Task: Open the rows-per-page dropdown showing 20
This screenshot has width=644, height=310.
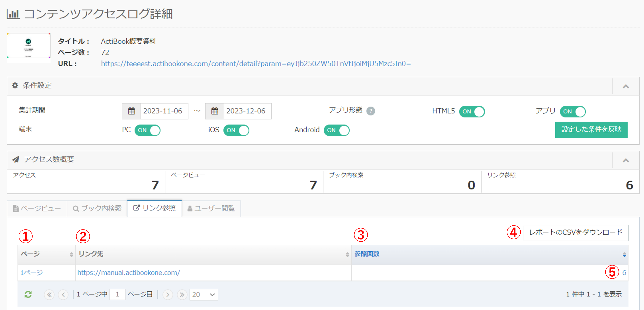Action: [204, 295]
